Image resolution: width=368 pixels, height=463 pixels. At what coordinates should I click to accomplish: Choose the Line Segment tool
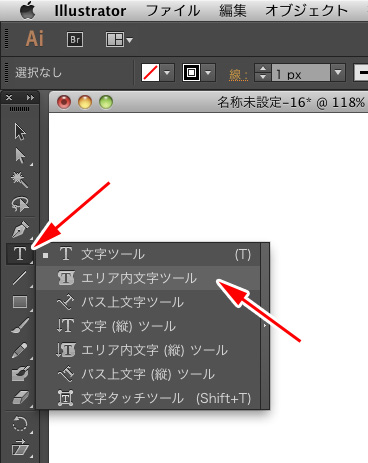[x=20, y=278]
